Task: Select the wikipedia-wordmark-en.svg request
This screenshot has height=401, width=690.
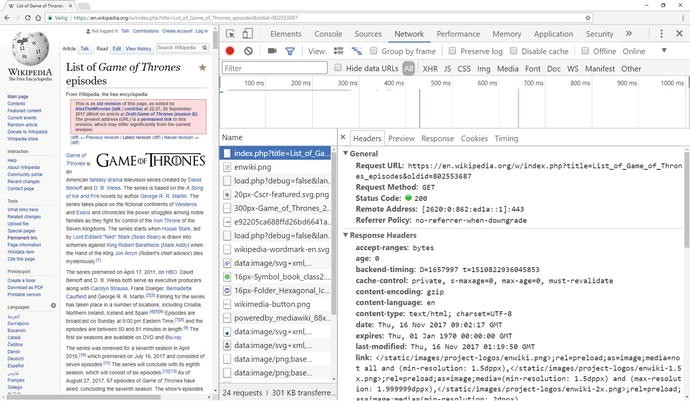Action: pyautogui.click(x=275, y=249)
